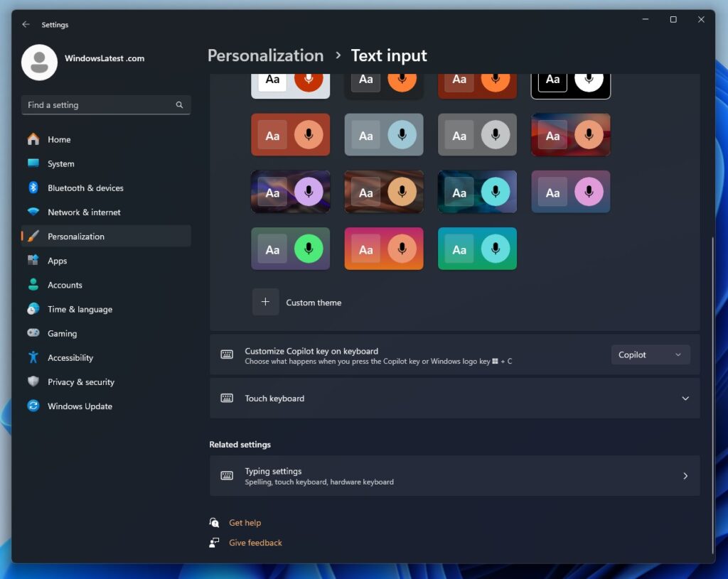Screen dimensions: 728x579
Task: Click the search magnifier icon
Action: tap(179, 105)
